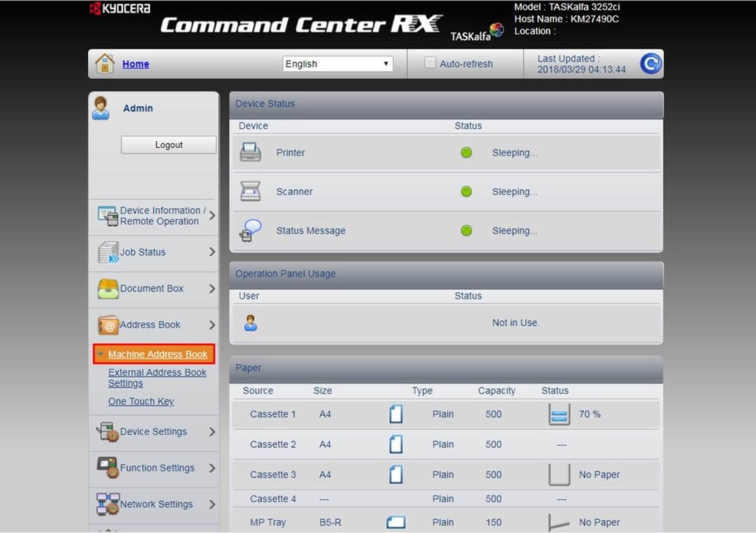Click the Network Settings sidebar icon
756x533 pixels.
click(x=108, y=504)
